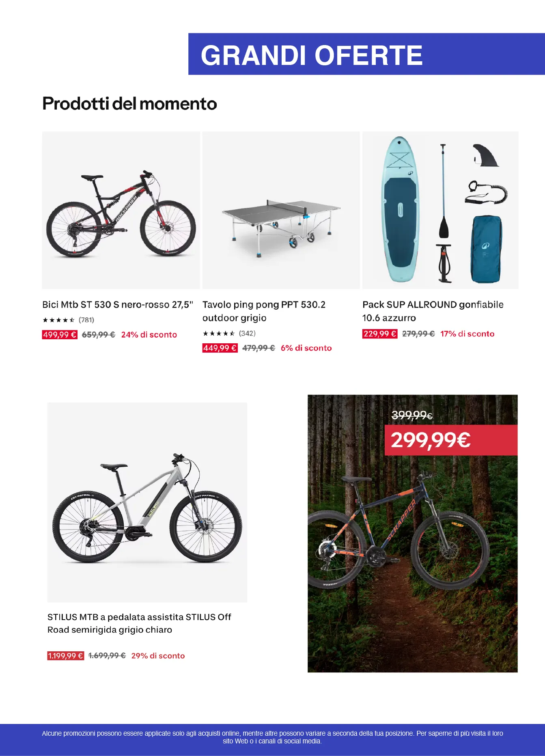Screen dimensions: 545x756
Task: Select the 449,99 € red price badge
Action: click(x=220, y=348)
